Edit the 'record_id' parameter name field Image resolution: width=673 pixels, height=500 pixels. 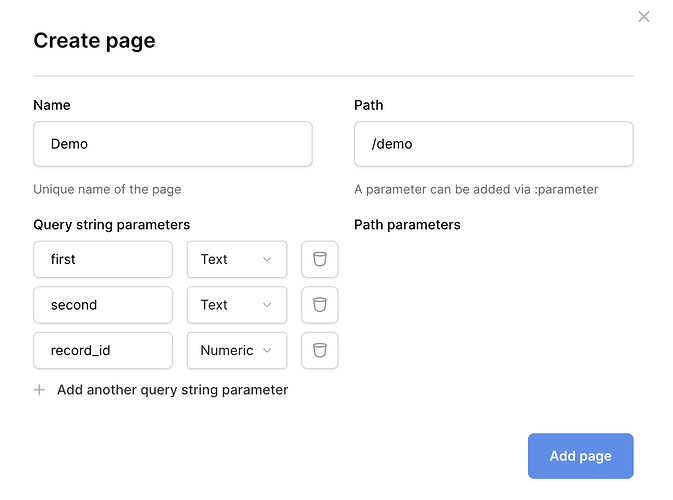[x=102, y=351]
